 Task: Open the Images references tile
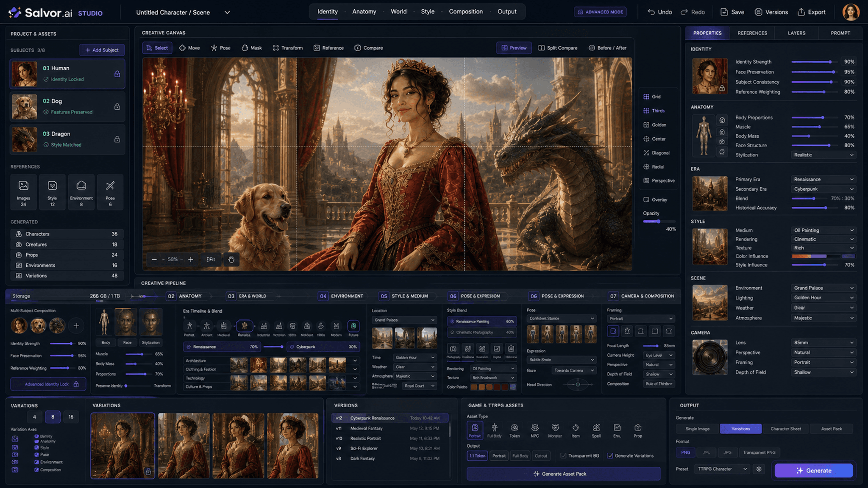click(x=23, y=192)
